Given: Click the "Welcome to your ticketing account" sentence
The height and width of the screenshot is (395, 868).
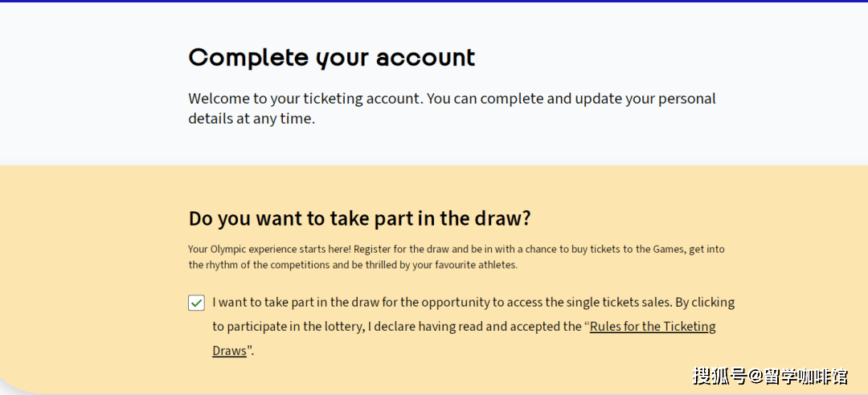Looking at the screenshot, I should click(x=305, y=99).
